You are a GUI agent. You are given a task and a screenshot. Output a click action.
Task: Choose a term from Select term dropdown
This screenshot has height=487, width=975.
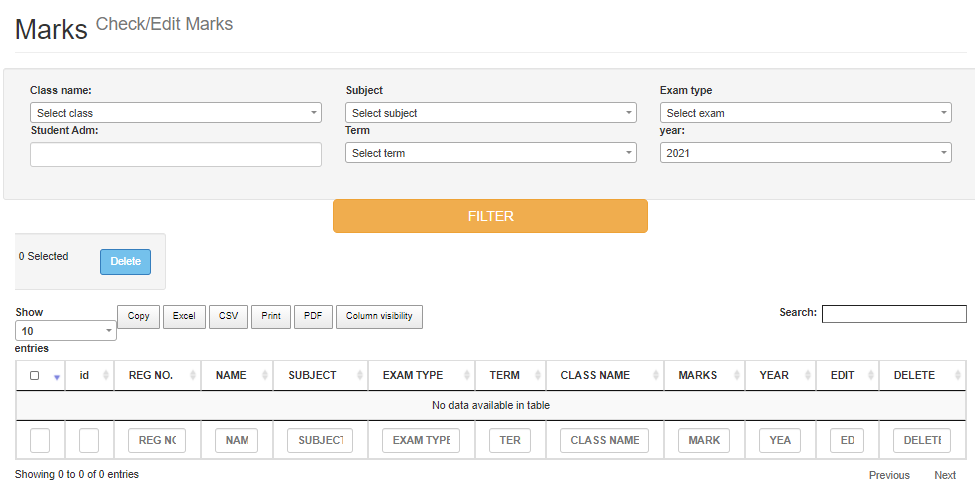[x=490, y=153]
